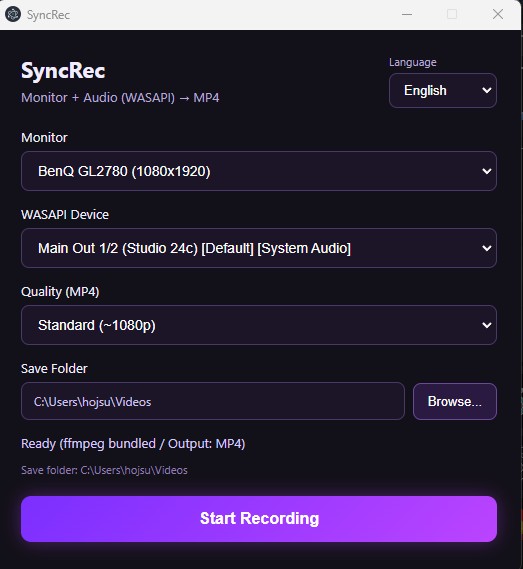Click the large SyncRec heading

tap(63, 70)
